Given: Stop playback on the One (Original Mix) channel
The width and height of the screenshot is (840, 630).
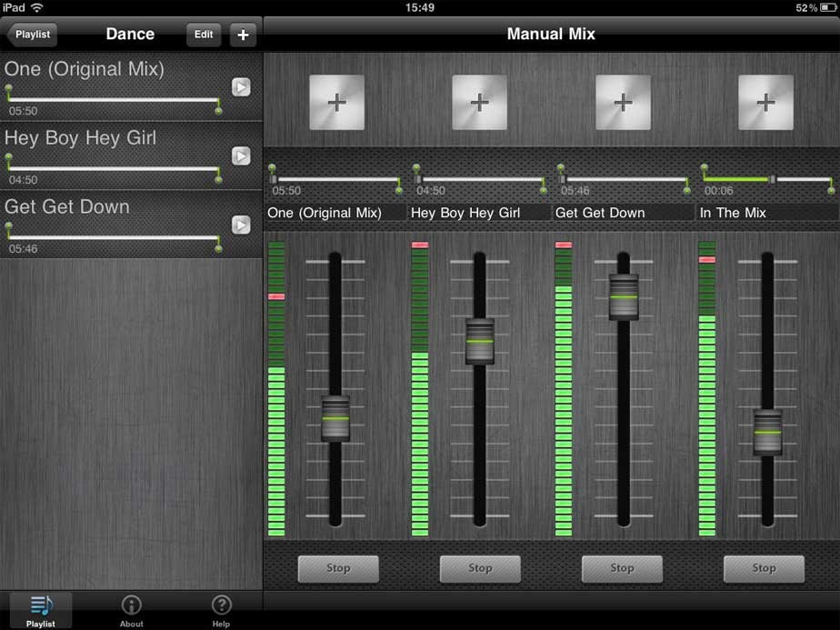Looking at the screenshot, I should (x=337, y=568).
